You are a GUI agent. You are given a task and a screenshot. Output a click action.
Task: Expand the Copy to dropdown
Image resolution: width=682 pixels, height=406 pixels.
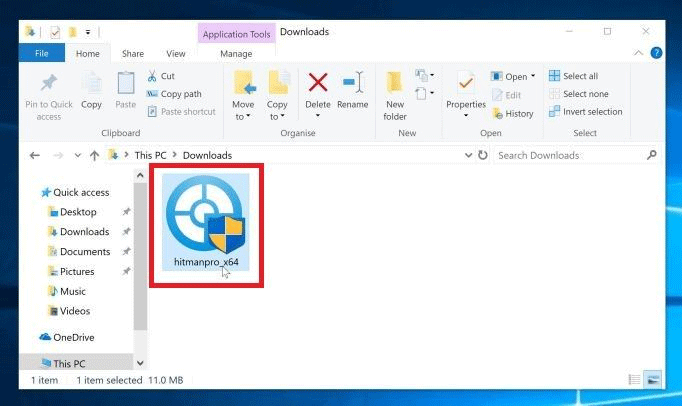282,116
